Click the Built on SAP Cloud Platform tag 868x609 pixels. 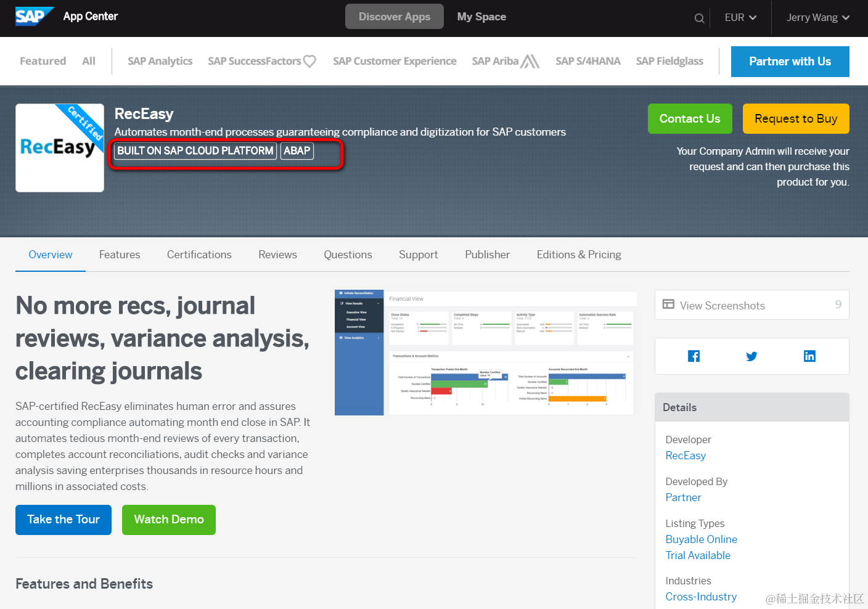[x=195, y=151]
